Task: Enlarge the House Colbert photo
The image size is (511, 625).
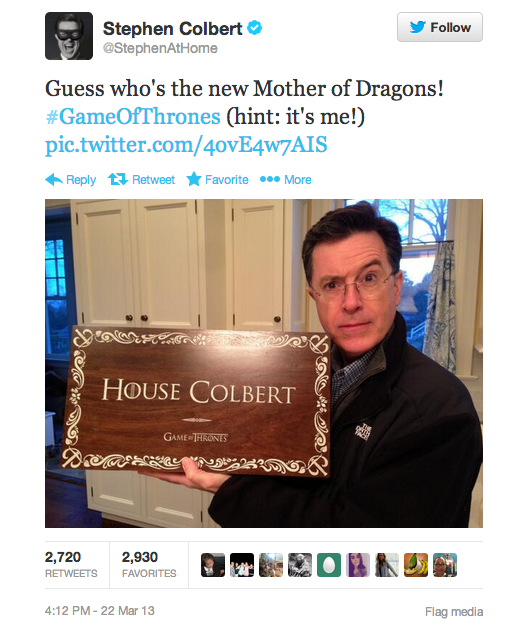Action: click(x=264, y=363)
